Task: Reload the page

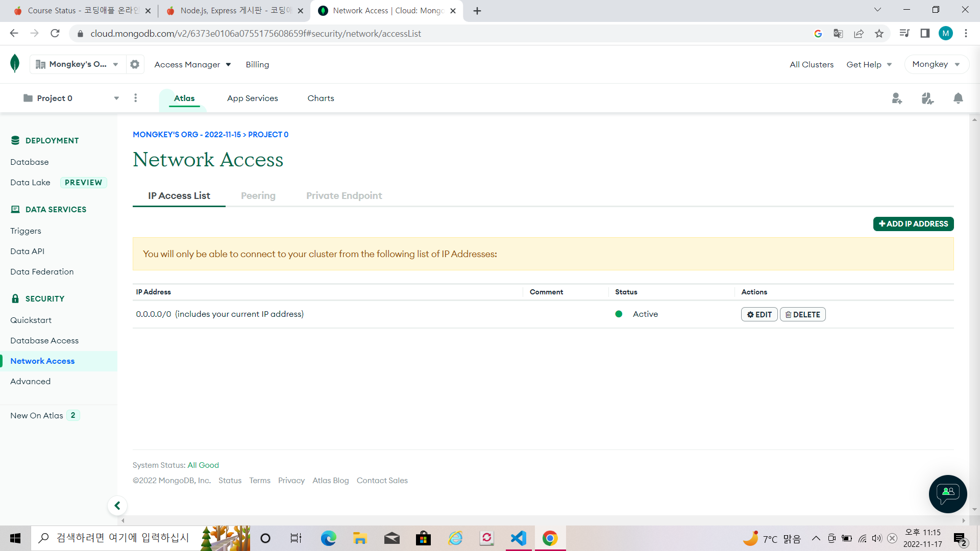Action: [x=55, y=34]
